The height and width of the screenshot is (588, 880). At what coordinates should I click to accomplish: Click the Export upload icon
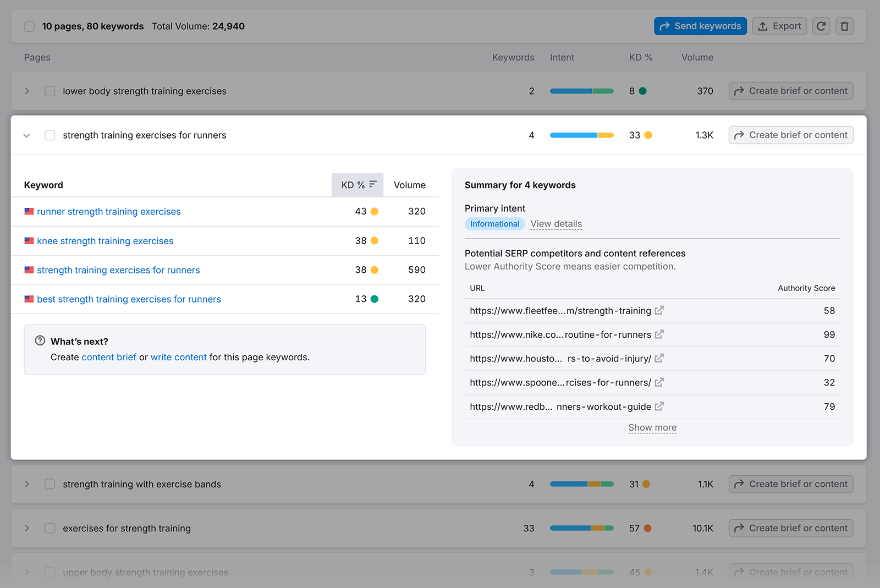763,26
